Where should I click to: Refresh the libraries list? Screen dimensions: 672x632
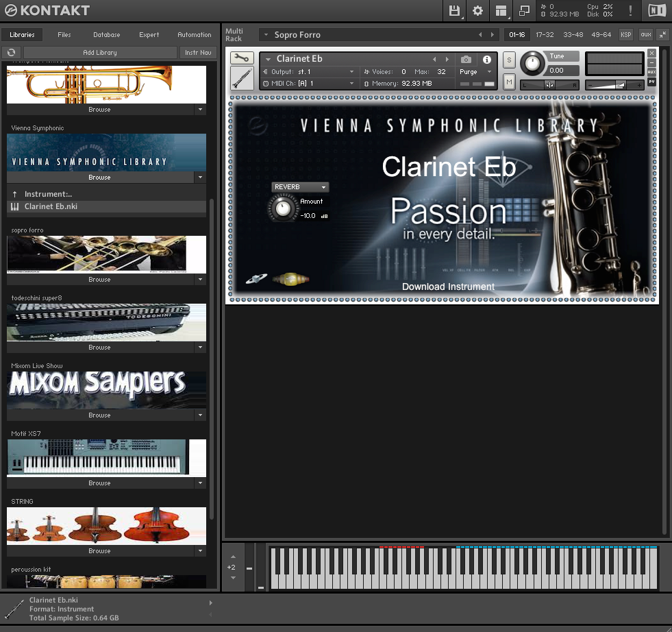[12, 52]
